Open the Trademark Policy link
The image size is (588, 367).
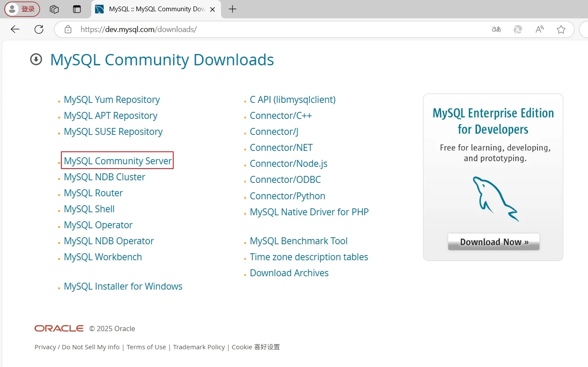tap(199, 347)
